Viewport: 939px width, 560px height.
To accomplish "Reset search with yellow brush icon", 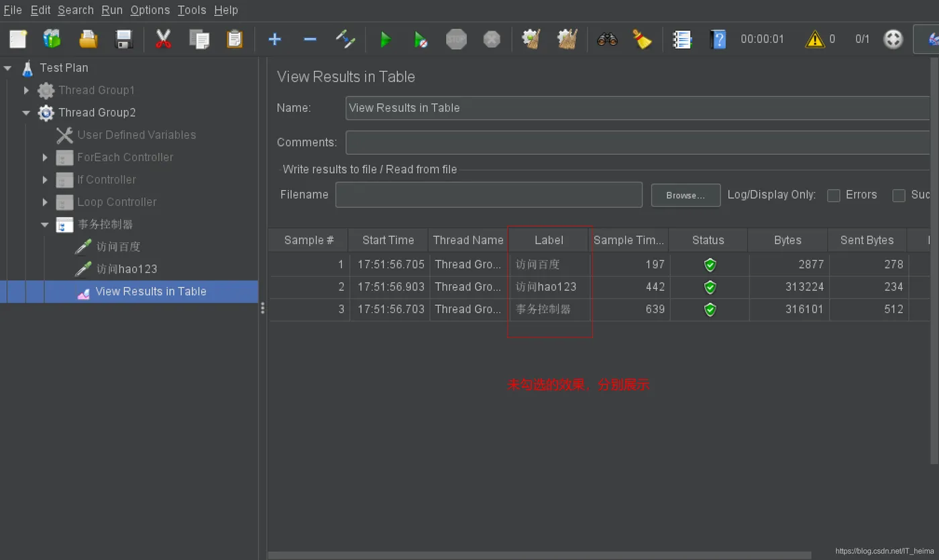I will point(643,39).
